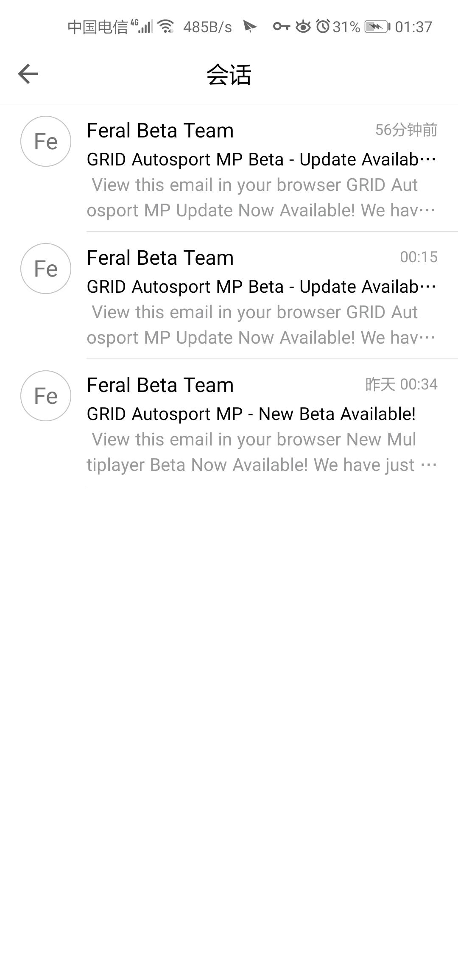This screenshot has height=980, width=458.
Task: Tap the 昨天 00:34 timestamp
Action: click(x=401, y=384)
